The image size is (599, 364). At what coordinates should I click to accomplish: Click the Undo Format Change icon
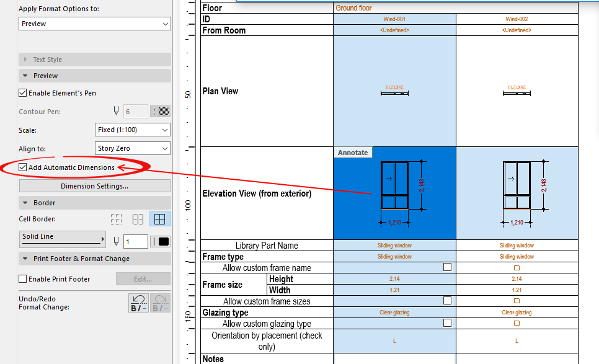(x=138, y=303)
